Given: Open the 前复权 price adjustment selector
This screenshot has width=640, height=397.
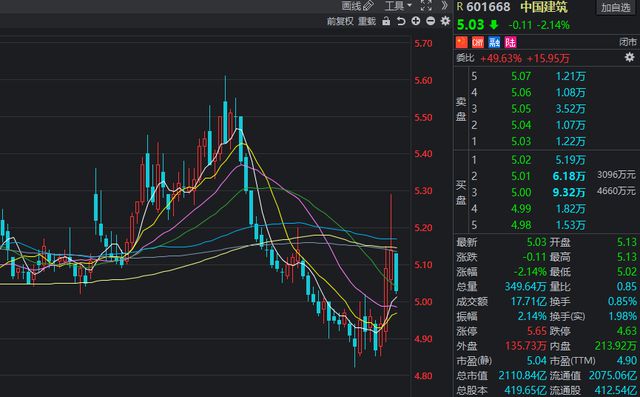Looking at the screenshot, I should (340, 21).
